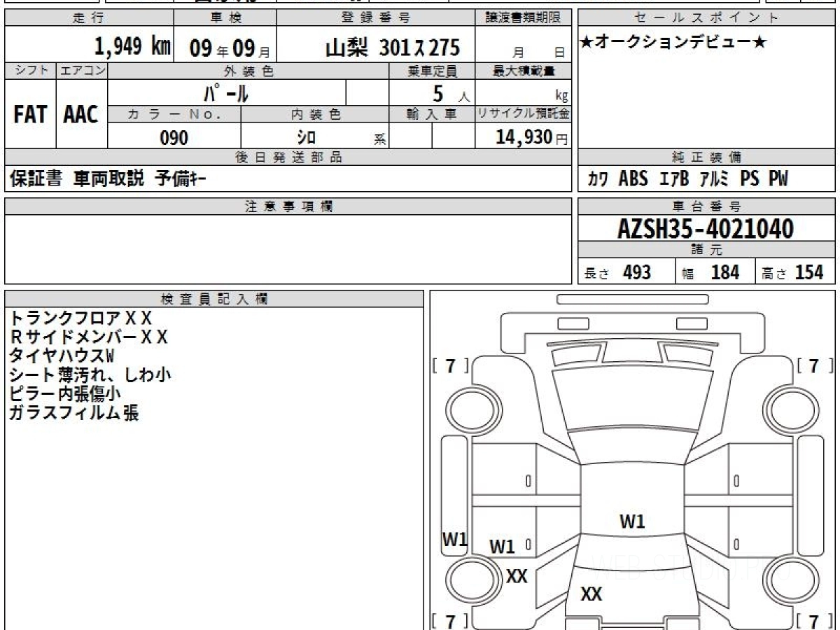Click the 注意事項欄 header
Screen dimensions: 840x630
(288, 206)
